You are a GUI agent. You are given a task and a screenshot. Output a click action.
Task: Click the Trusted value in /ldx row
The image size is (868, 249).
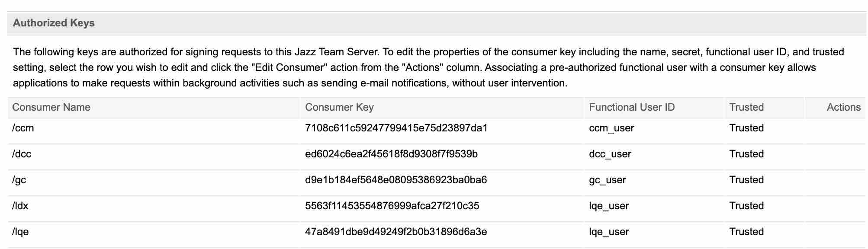click(x=746, y=206)
